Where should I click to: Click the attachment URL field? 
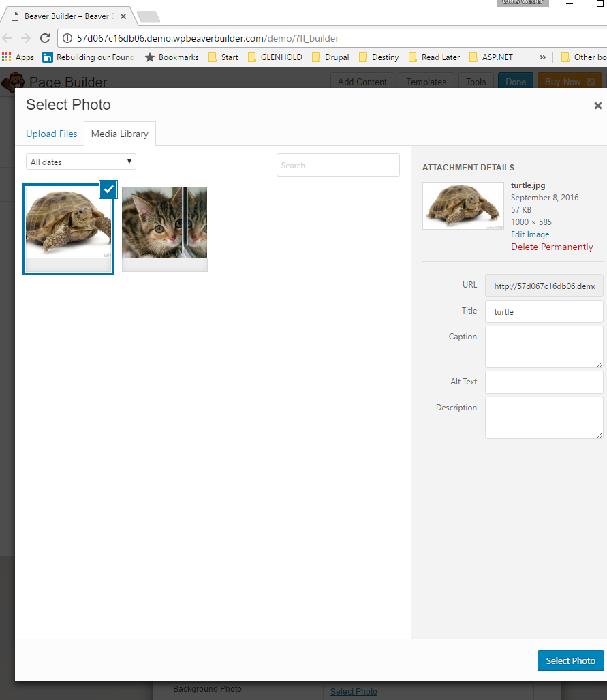[544, 286]
